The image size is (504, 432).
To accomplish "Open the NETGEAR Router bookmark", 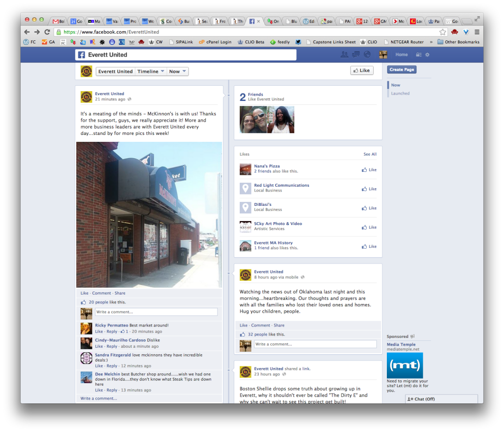I will pyautogui.click(x=404, y=42).
